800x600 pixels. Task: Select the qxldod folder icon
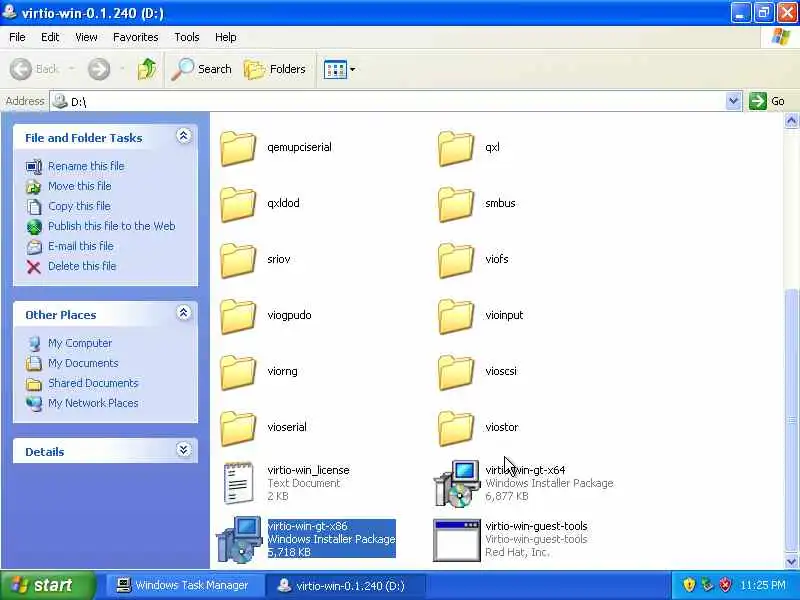tap(238, 204)
